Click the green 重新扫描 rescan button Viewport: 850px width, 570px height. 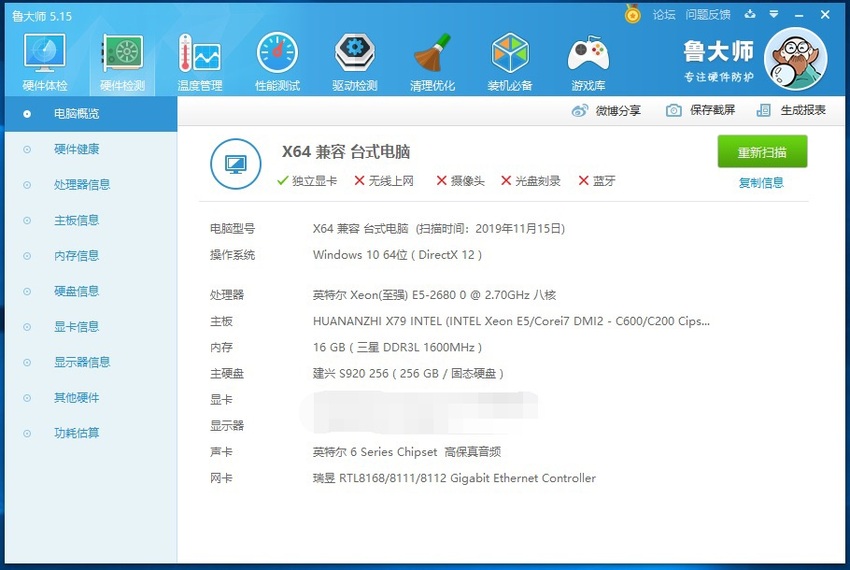[762, 152]
